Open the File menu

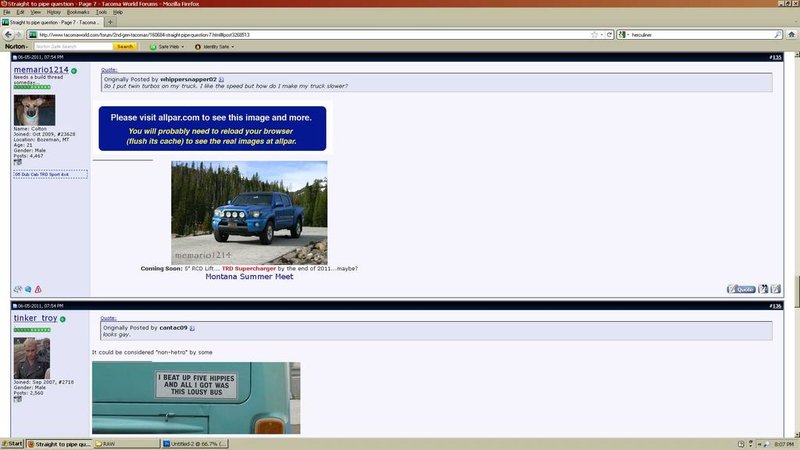point(7,12)
